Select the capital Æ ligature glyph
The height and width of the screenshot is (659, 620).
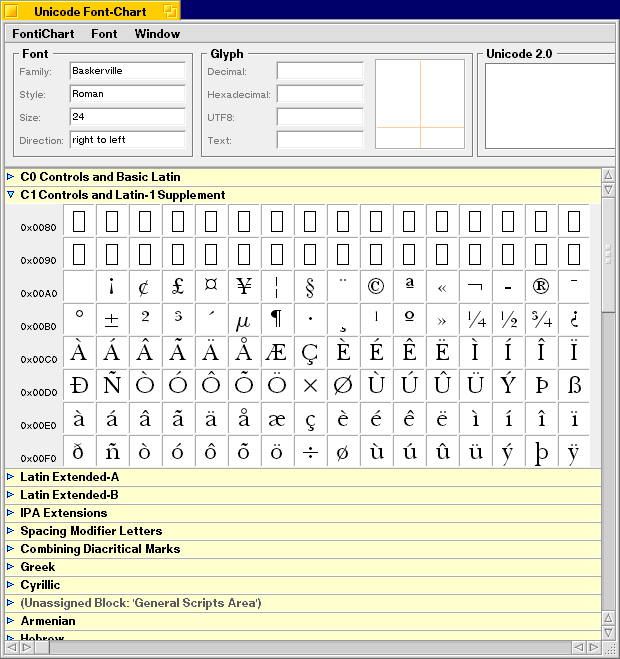point(277,352)
